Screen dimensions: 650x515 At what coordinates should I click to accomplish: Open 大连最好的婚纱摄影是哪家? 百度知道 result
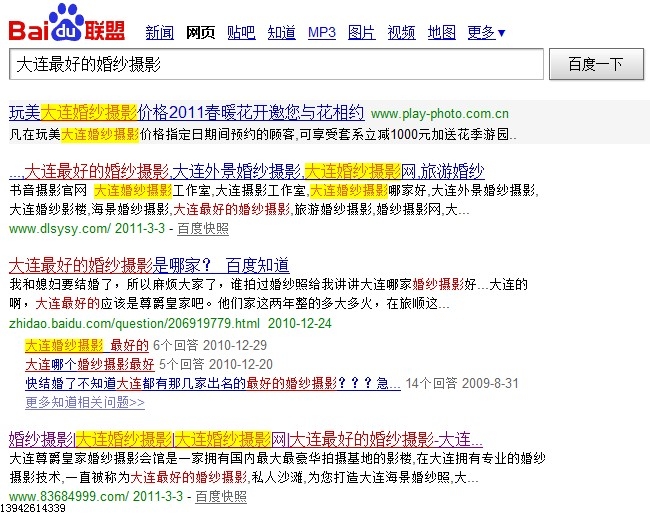pos(149,265)
